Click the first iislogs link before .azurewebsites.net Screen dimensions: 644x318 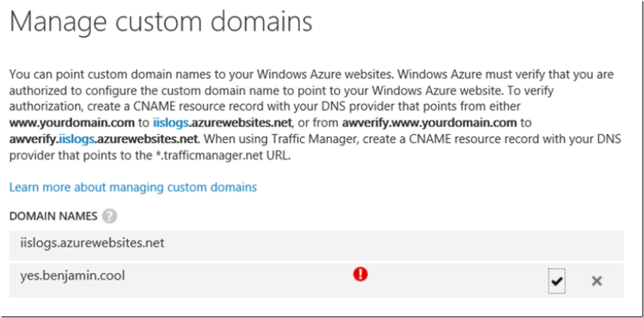coord(171,123)
